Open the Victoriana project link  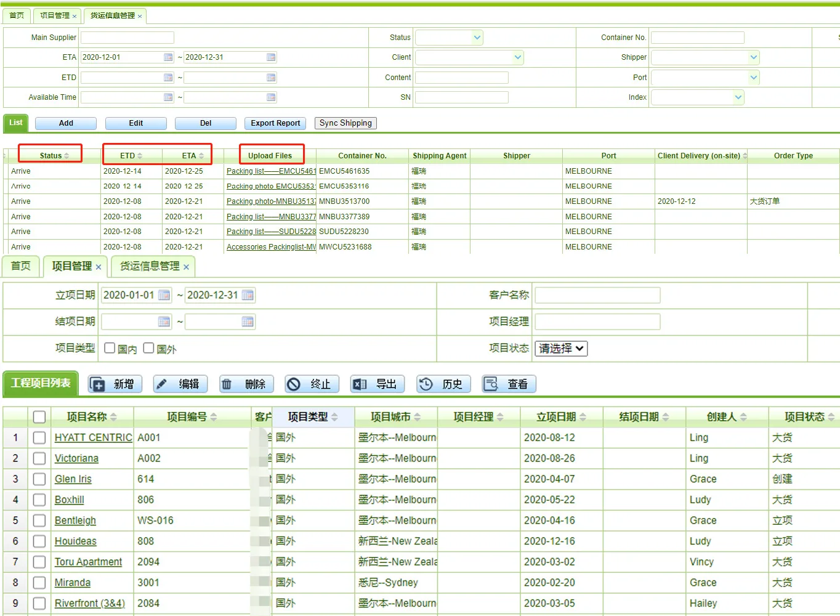pyautogui.click(x=76, y=458)
